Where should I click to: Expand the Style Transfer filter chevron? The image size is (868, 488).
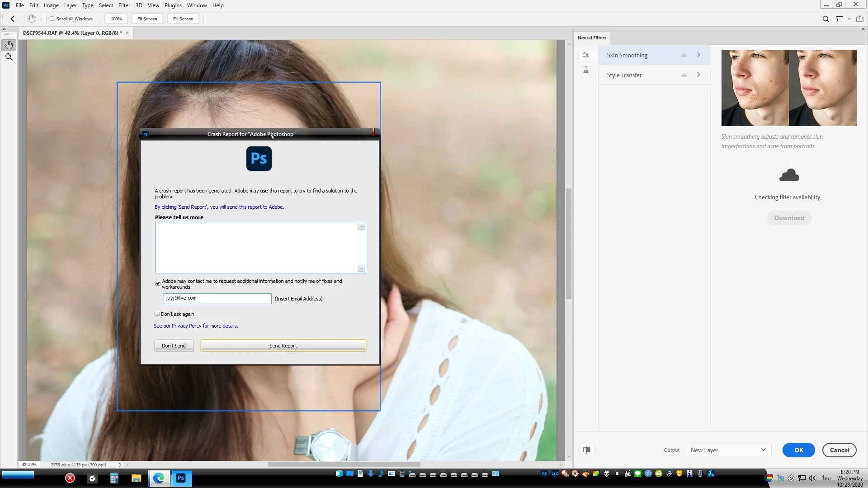click(698, 75)
